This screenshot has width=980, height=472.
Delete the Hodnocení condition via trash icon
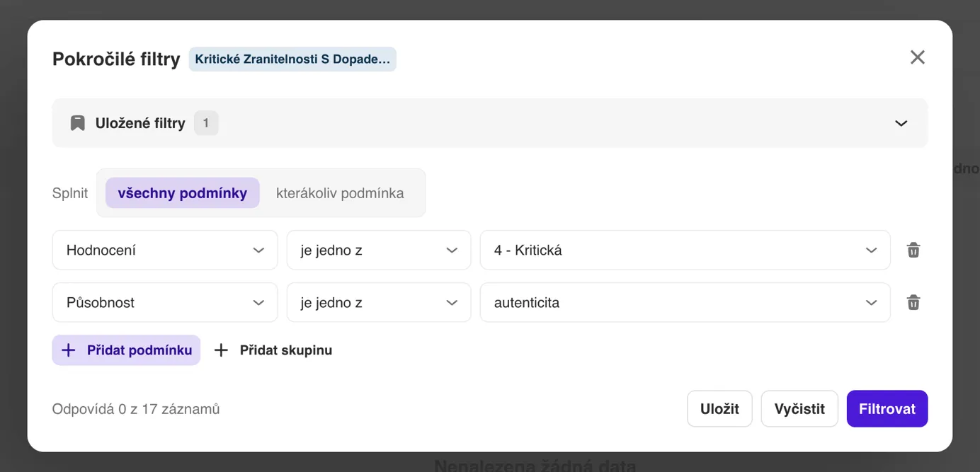913,250
